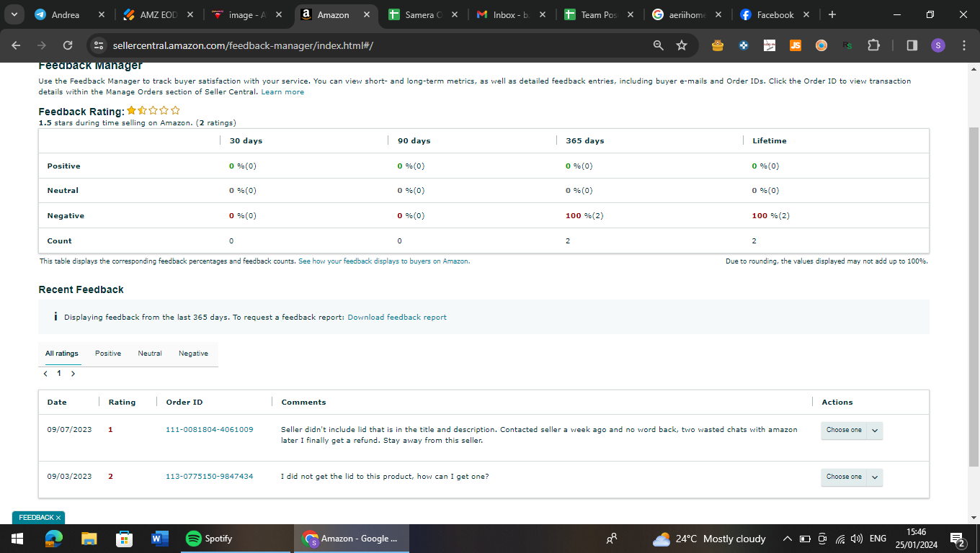Viewport: 980px width, 553px height.
Task: Open order 113-0775150-9847434
Action: click(x=210, y=477)
